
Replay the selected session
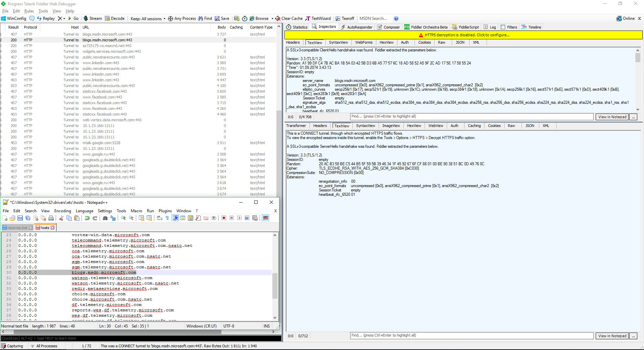[x=46, y=18]
